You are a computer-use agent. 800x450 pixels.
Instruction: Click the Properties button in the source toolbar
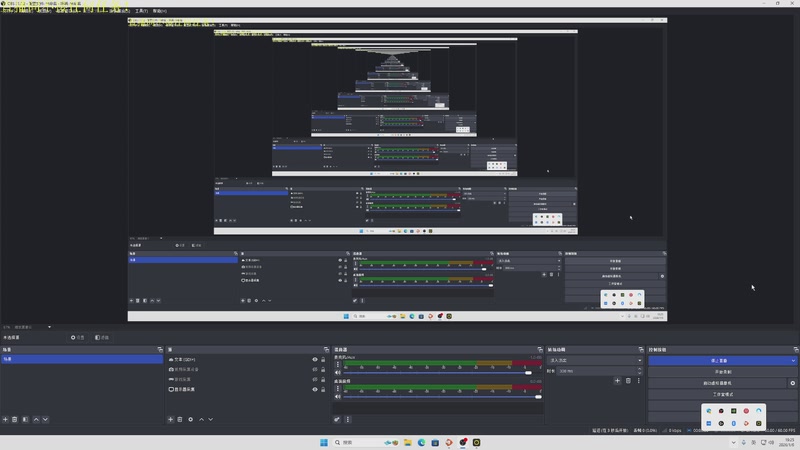click(78, 338)
